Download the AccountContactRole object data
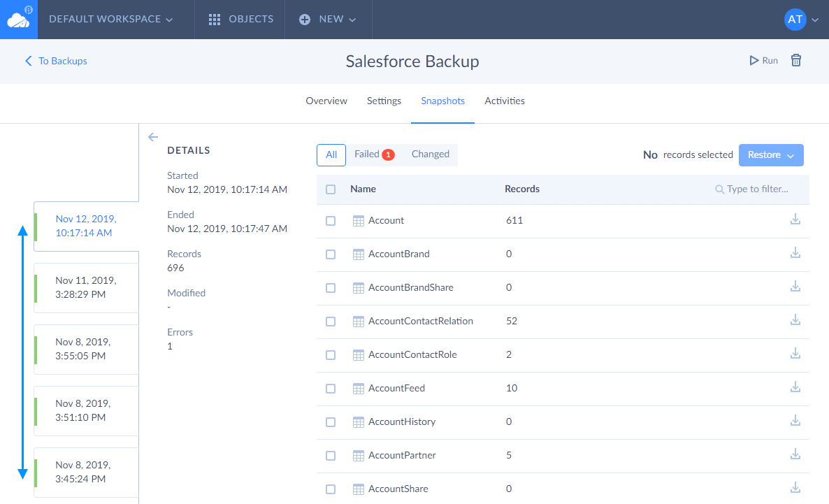Image resolution: width=829 pixels, height=504 pixels. 795,353
